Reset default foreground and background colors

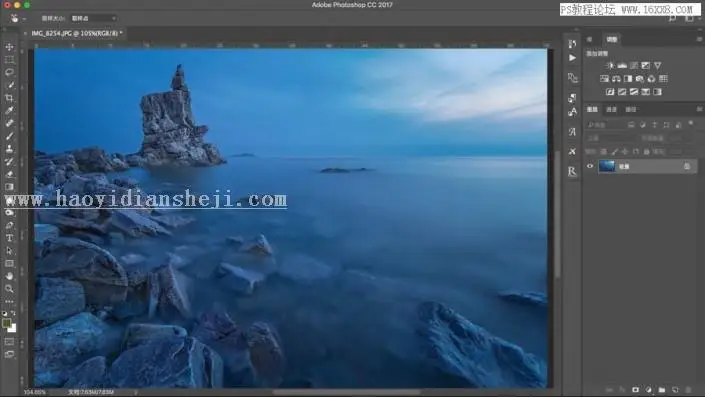[x=4, y=313]
